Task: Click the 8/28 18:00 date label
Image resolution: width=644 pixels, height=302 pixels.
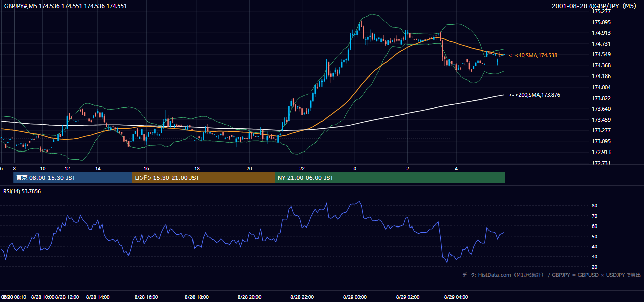Action: click(198, 297)
